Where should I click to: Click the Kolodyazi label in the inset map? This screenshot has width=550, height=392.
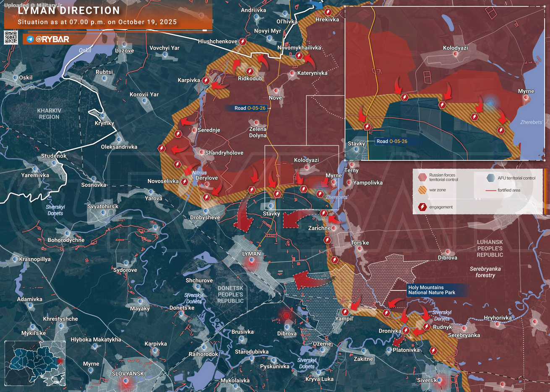coord(455,48)
